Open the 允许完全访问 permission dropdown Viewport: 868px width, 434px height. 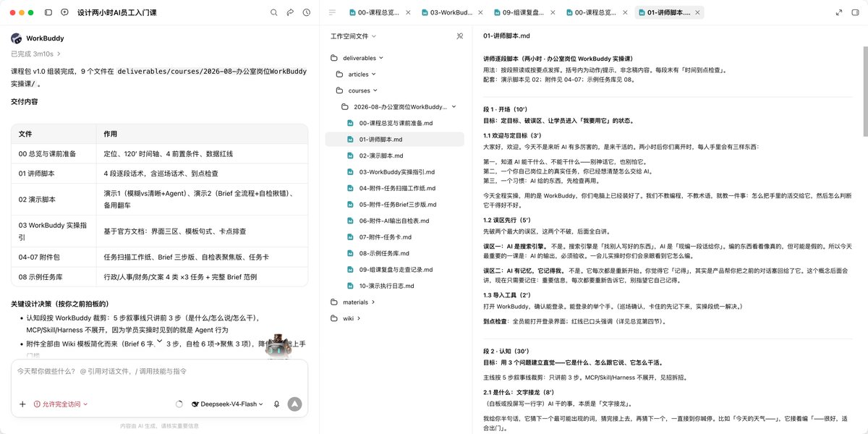click(x=61, y=404)
